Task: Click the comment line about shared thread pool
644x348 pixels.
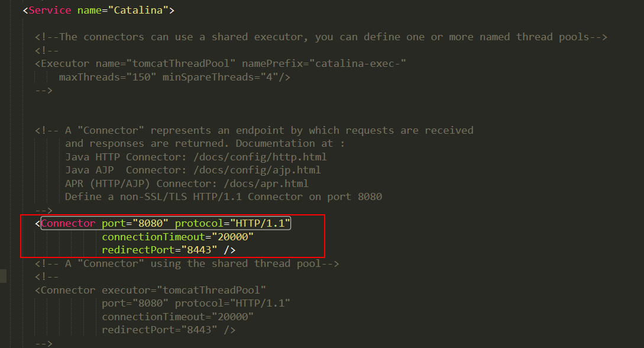Action: (x=187, y=264)
